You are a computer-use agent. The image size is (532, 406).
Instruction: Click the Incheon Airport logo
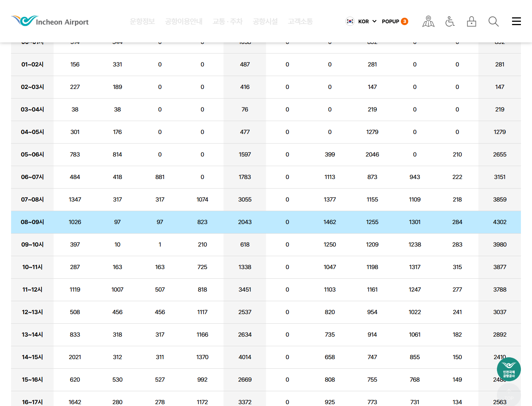[x=50, y=21]
